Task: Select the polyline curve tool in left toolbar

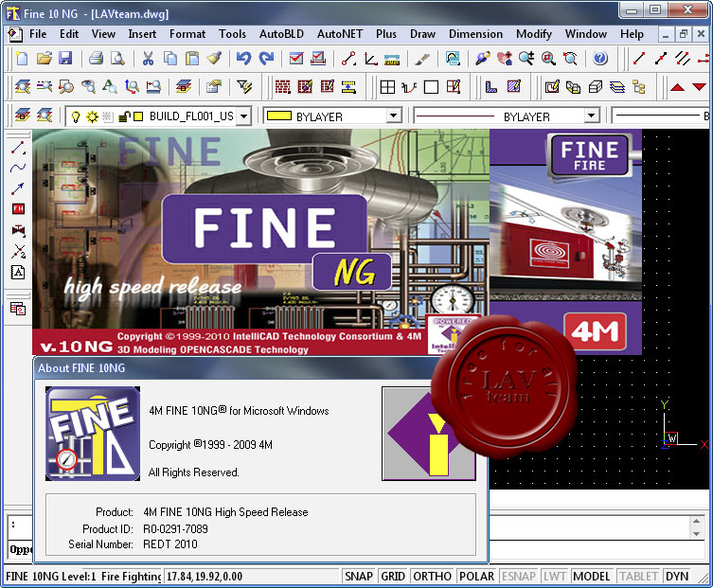Action: click(18, 168)
